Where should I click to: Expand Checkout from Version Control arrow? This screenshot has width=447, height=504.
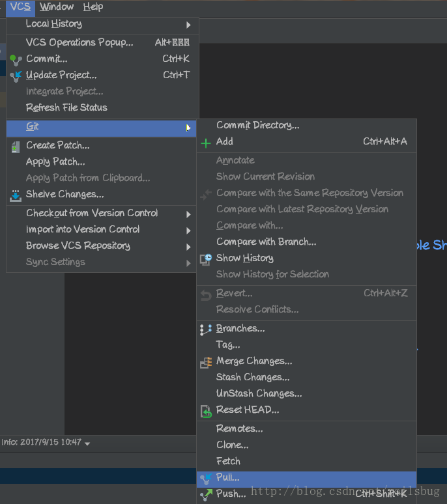coord(188,214)
